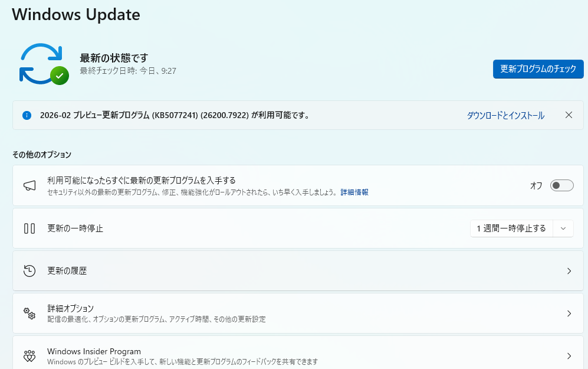This screenshot has height=369, width=588.
Task: Click the Windows Update sync status icon
Action: pyautogui.click(x=44, y=64)
